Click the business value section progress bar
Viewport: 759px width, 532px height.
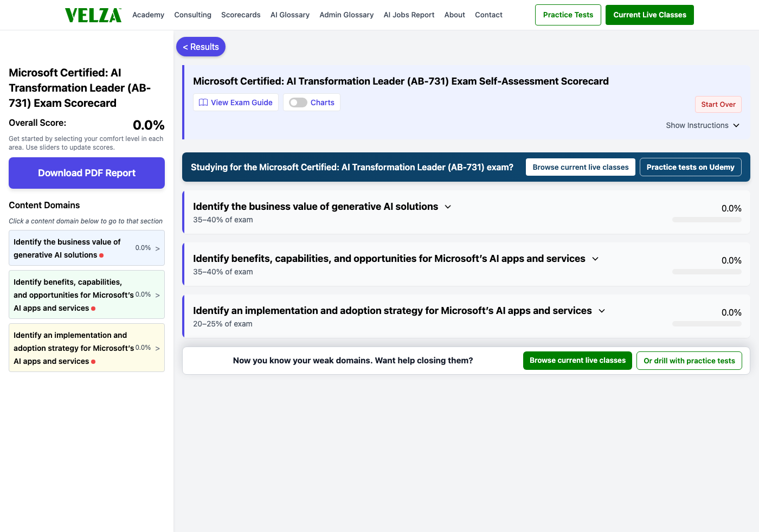[x=707, y=220]
